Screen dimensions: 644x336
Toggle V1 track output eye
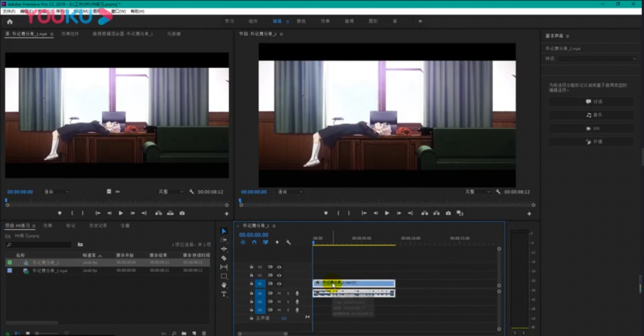click(x=279, y=283)
